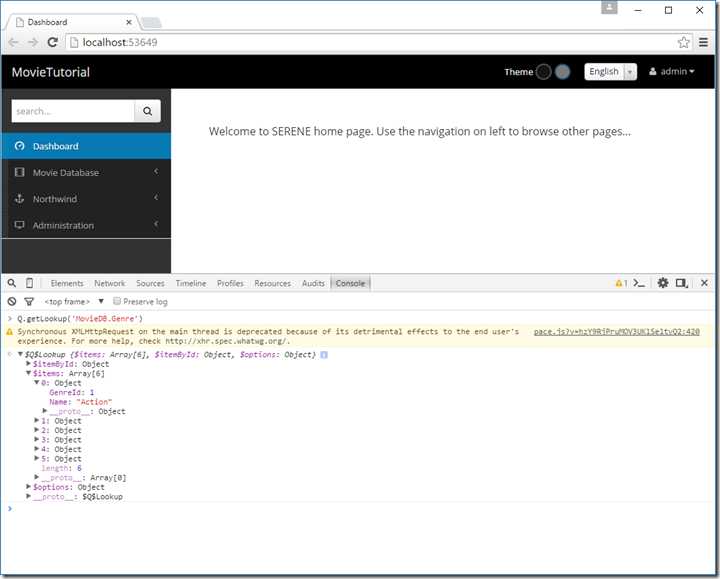Select the Console tab

tap(350, 283)
